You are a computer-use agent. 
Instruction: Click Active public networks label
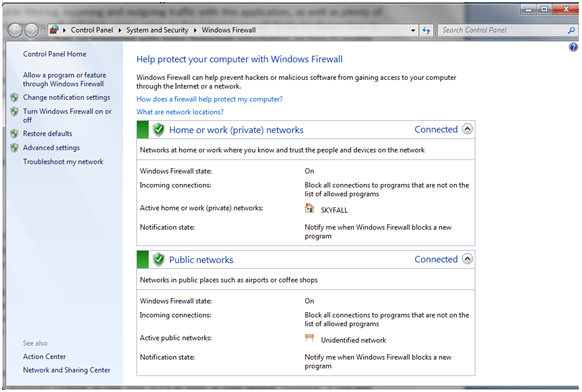(176, 338)
